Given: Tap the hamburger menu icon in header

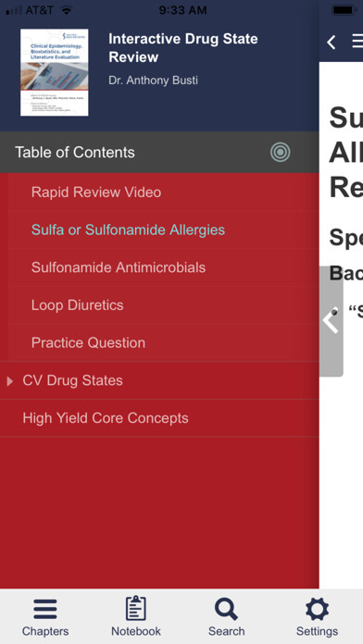Looking at the screenshot, I should click(357, 42).
